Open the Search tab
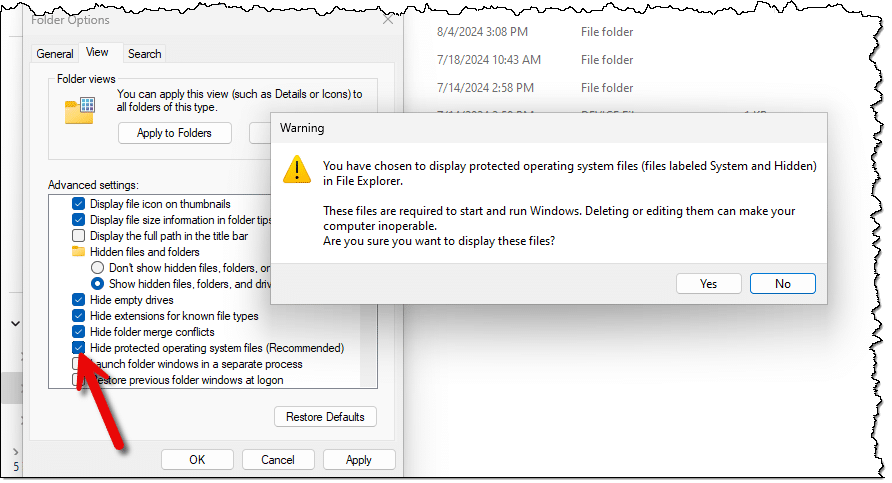Image resolution: width=892 pixels, height=483 pixels. tap(144, 54)
